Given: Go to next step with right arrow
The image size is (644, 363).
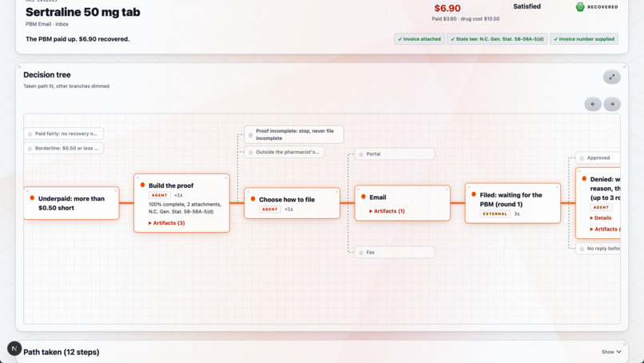Looking at the screenshot, I should pyautogui.click(x=612, y=104).
